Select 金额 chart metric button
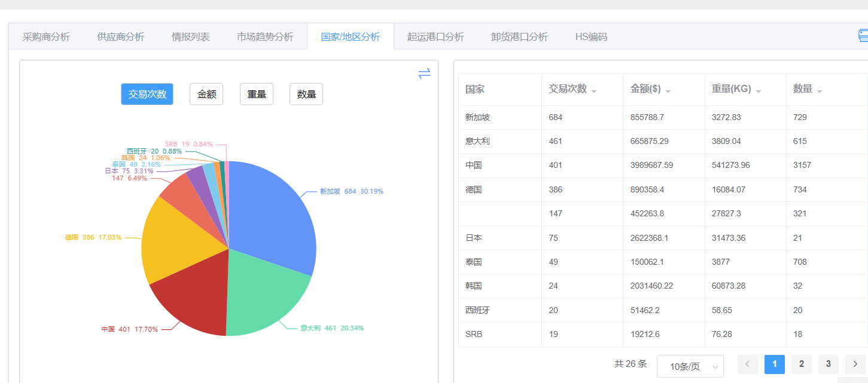The width and height of the screenshot is (868, 383). pos(206,94)
